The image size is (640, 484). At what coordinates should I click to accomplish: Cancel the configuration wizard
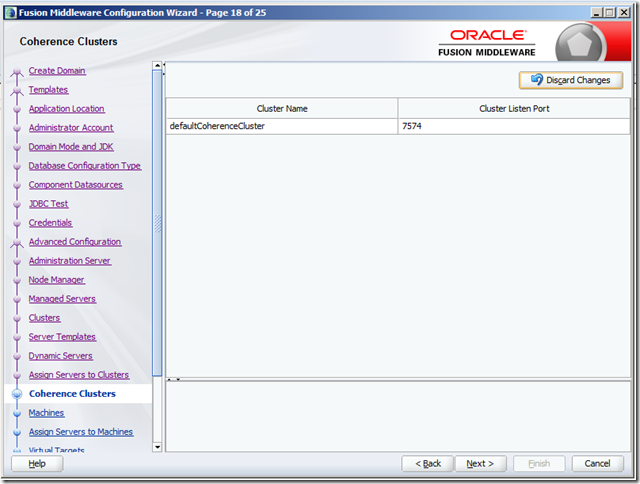(x=598, y=464)
